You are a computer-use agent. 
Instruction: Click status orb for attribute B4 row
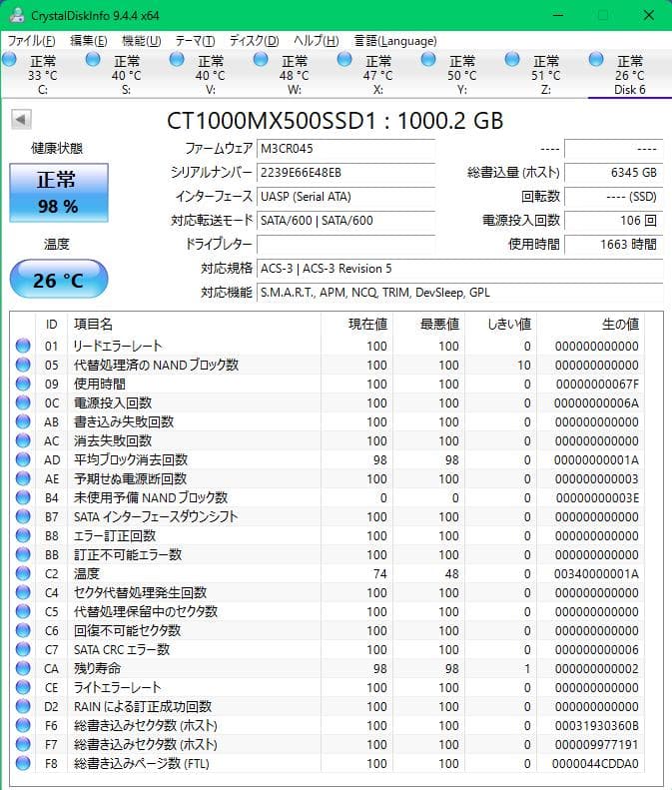23,497
